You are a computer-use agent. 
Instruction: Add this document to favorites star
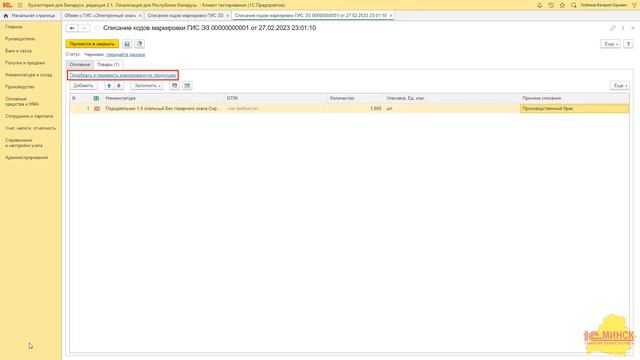[97, 28]
